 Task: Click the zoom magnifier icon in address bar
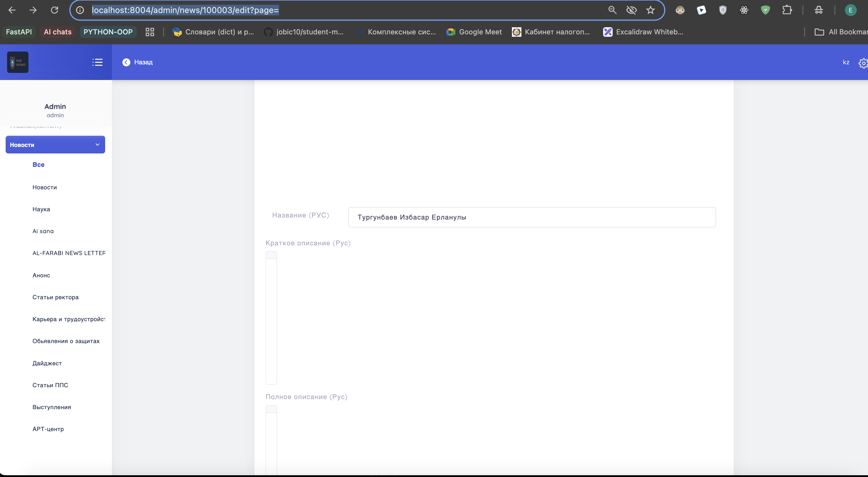(612, 10)
